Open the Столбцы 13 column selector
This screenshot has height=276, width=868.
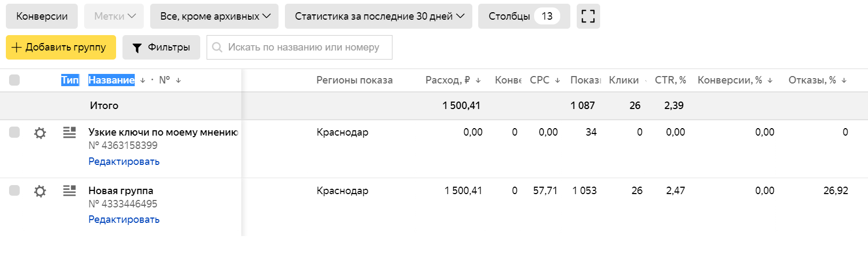click(x=524, y=16)
